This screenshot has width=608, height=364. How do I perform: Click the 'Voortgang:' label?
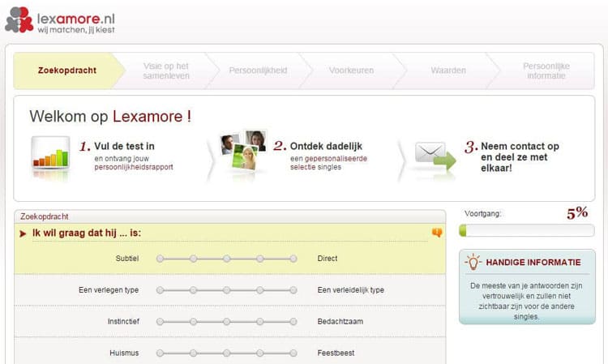[x=483, y=213]
